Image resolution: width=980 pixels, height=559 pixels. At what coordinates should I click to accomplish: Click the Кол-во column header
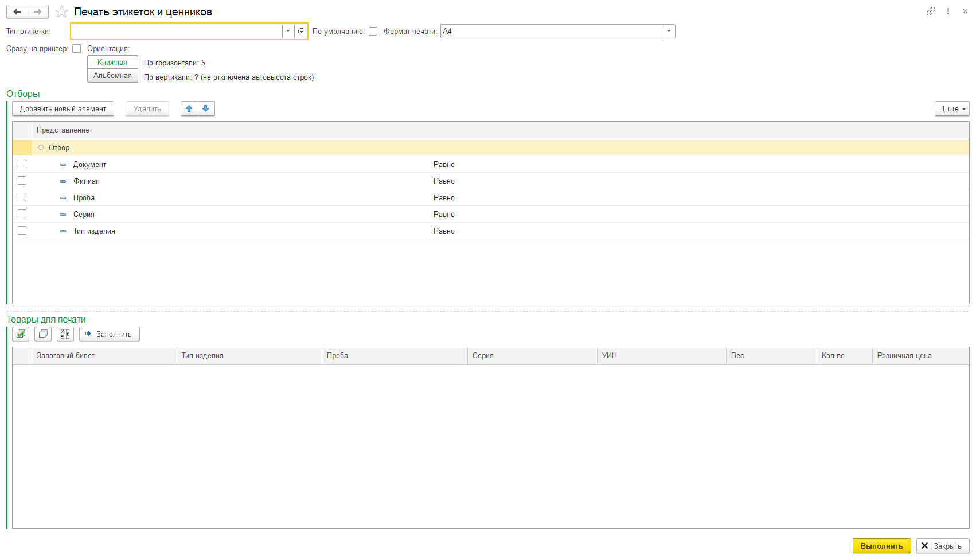pos(845,356)
